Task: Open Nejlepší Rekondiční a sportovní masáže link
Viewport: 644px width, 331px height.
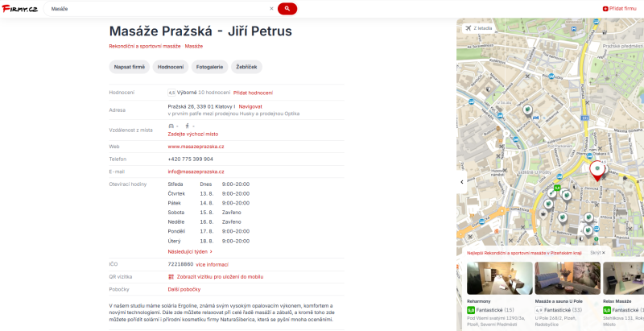Action: click(x=525, y=253)
